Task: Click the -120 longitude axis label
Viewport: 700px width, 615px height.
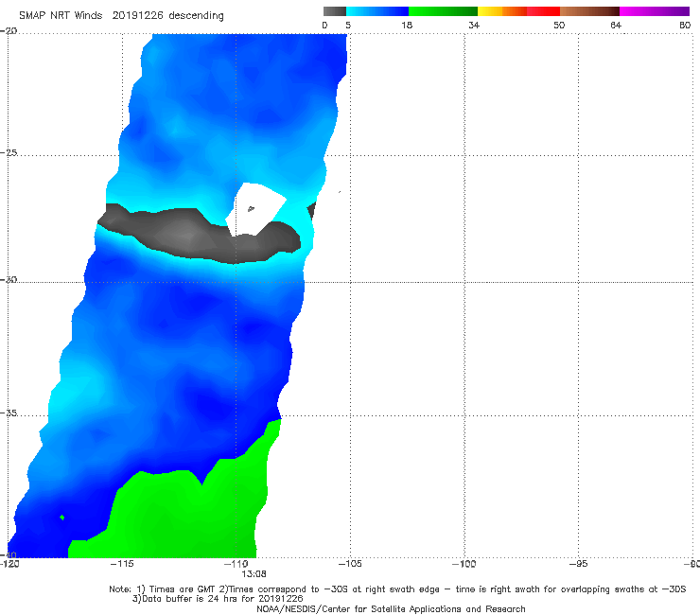Action: (9, 564)
